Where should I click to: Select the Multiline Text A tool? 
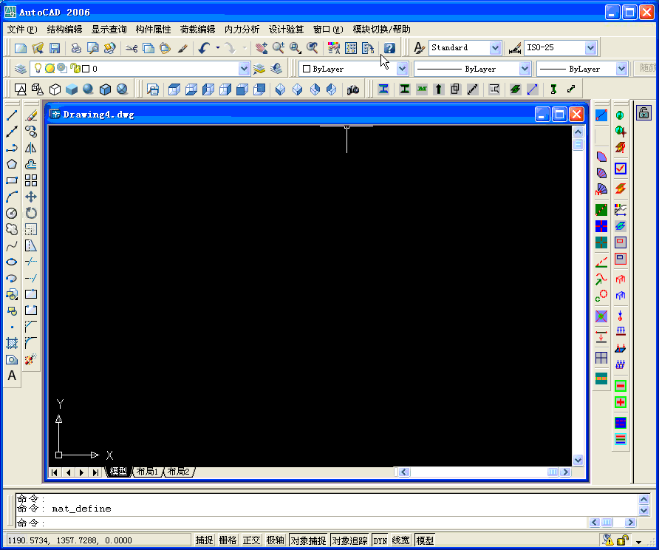pyautogui.click(x=12, y=376)
